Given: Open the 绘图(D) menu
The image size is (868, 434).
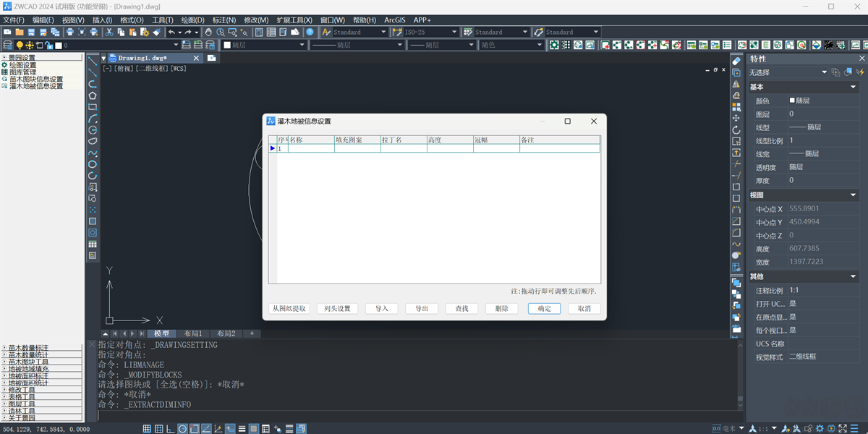Looking at the screenshot, I should tap(192, 20).
